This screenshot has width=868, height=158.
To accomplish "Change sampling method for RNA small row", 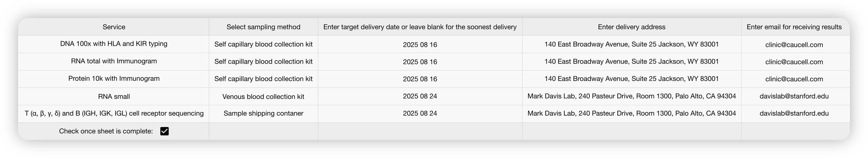I will [x=263, y=96].
